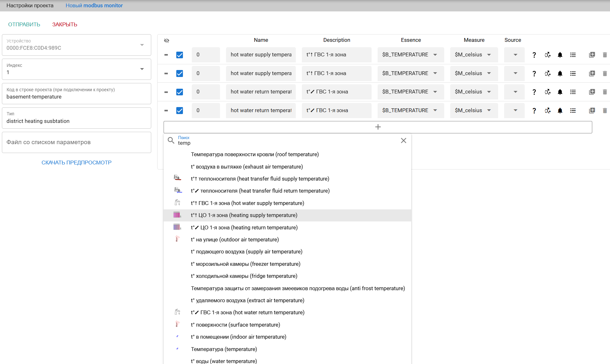
Task: Click the help question mark in first row
Action: pos(534,55)
